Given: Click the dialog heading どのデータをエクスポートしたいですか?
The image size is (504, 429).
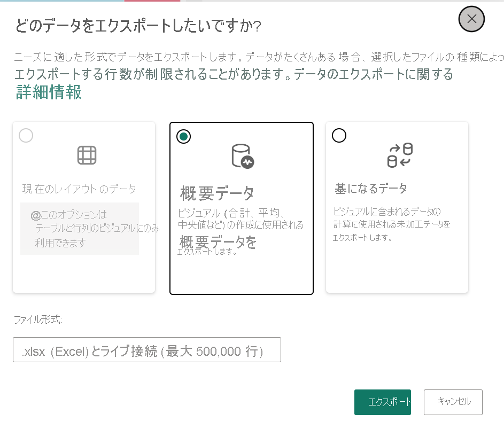Looking at the screenshot, I should [x=138, y=26].
